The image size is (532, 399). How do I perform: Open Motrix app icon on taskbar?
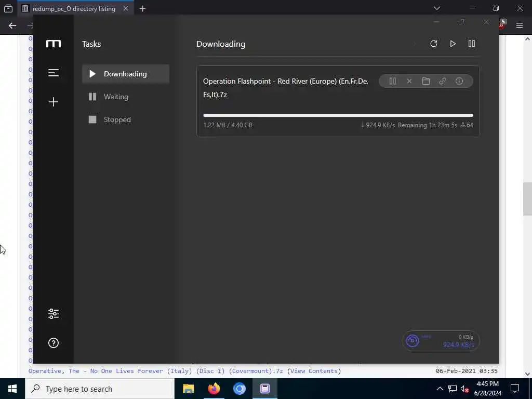pyautogui.click(x=265, y=389)
